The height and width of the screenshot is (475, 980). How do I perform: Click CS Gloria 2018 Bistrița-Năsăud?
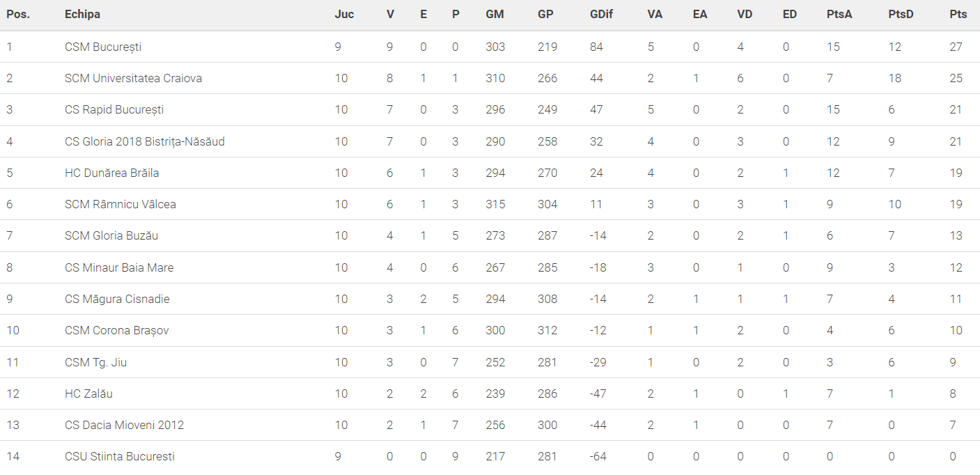pyautogui.click(x=144, y=141)
